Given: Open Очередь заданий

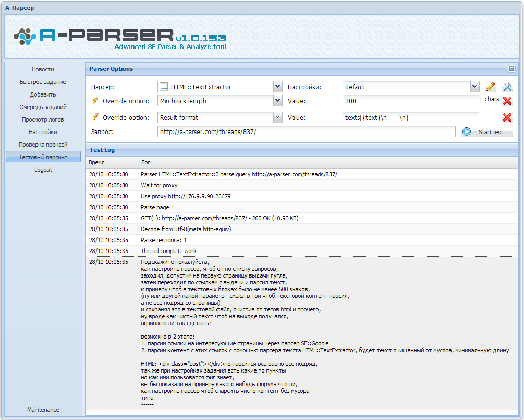Looking at the screenshot, I should coord(43,107).
